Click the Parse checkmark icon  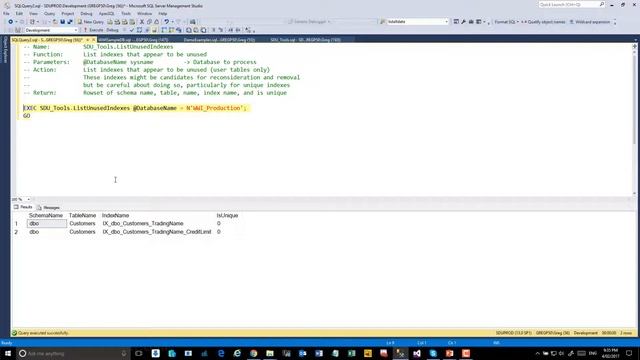pos(131,30)
